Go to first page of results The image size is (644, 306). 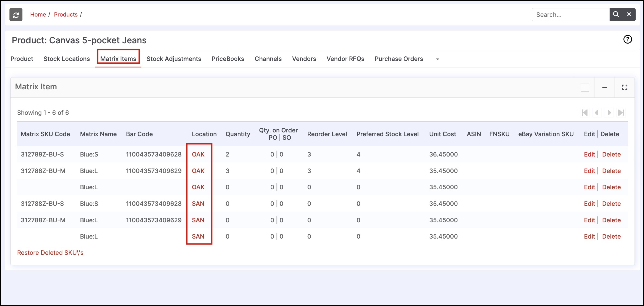pyautogui.click(x=585, y=113)
